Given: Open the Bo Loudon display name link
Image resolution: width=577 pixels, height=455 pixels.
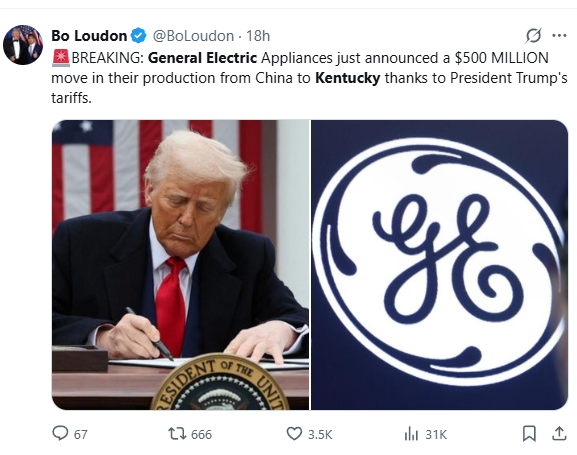Looking at the screenshot, I should [89, 36].
